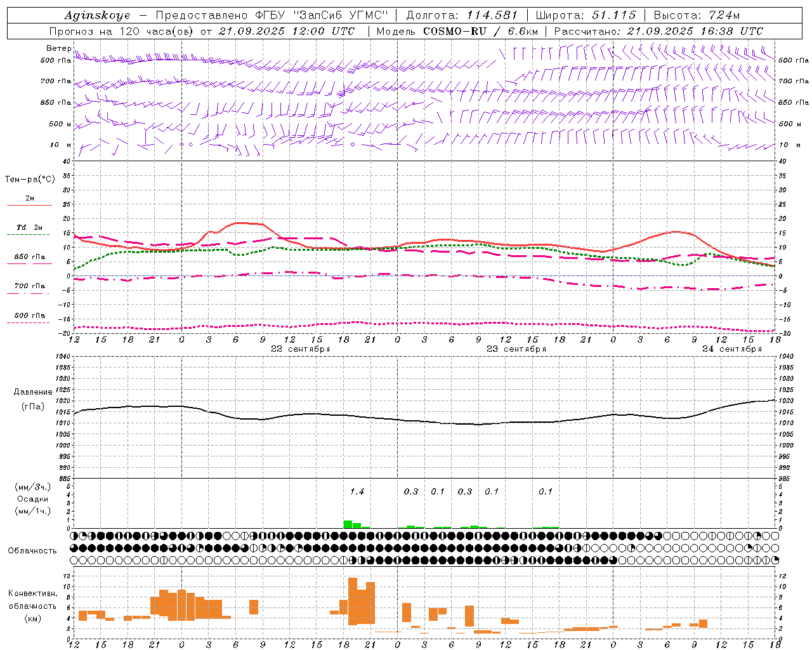This screenshot has width=812, height=650.
Task: Click the model name COSMO-RU
Action: (455, 31)
